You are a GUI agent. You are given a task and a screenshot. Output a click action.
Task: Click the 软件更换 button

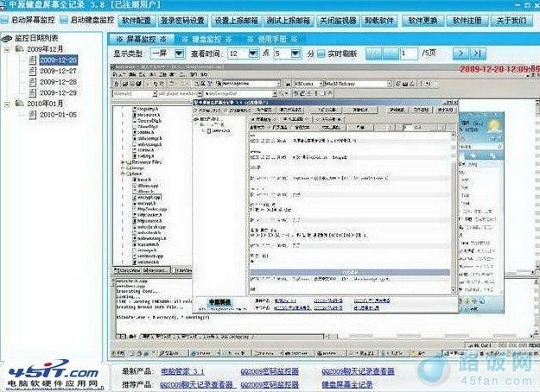(x=422, y=21)
